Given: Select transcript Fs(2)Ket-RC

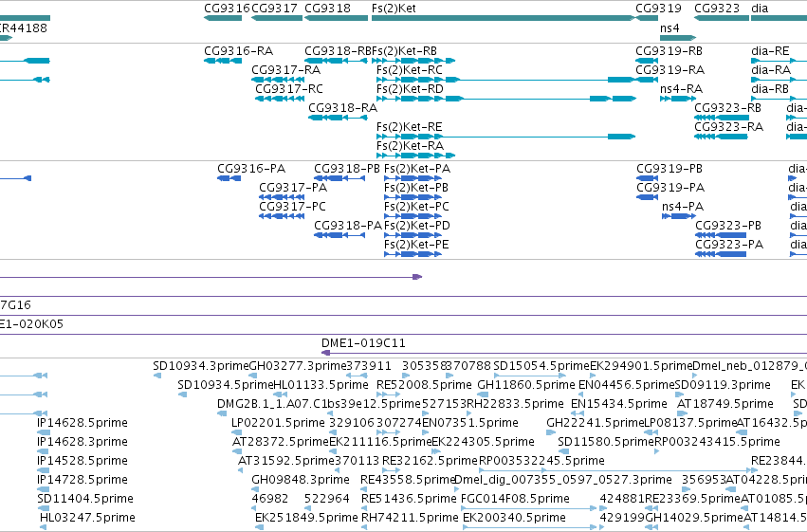Looking at the screenshot, I should (x=506, y=80).
